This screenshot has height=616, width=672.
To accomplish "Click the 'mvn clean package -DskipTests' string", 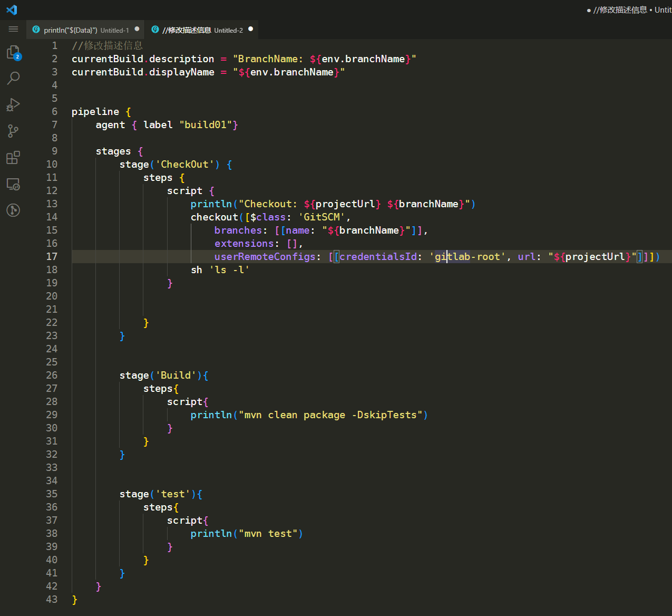I will (x=330, y=415).
